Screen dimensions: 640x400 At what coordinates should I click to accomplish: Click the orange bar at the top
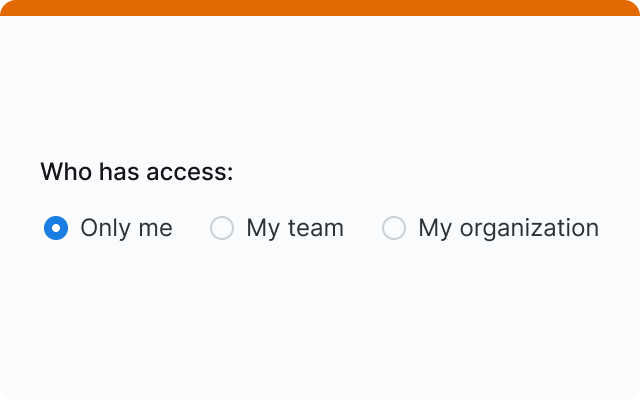(x=320, y=7)
